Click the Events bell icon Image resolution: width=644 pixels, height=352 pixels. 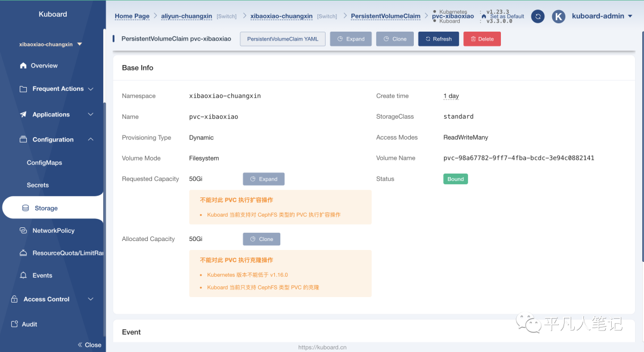pyautogui.click(x=23, y=275)
